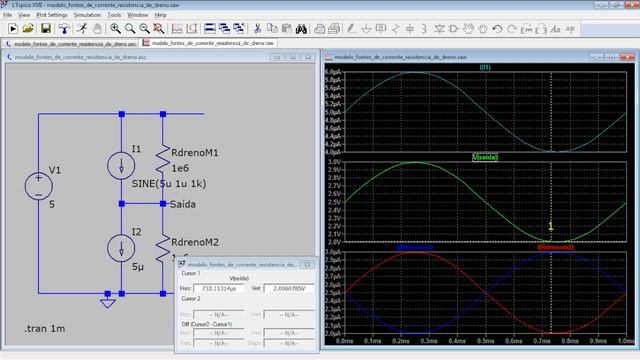
Task: Click the Paste clipboard icon
Action: click(287, 29)
